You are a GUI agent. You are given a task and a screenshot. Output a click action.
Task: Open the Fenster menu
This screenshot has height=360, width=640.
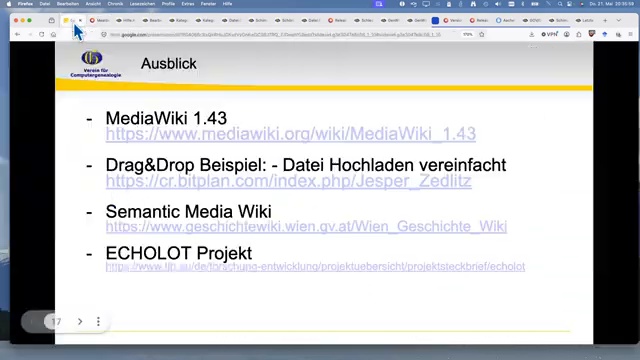[208, 4]
